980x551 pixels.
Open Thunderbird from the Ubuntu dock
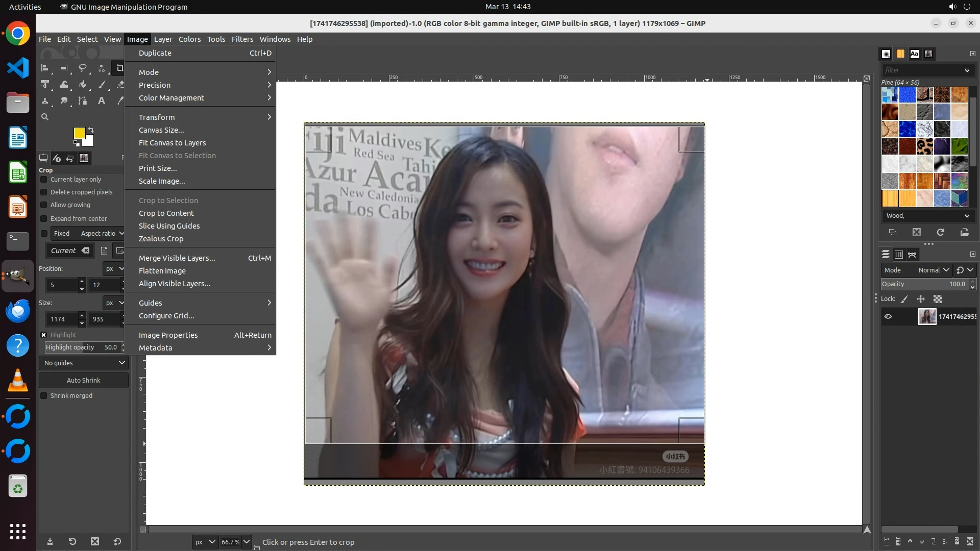(18, 311)
